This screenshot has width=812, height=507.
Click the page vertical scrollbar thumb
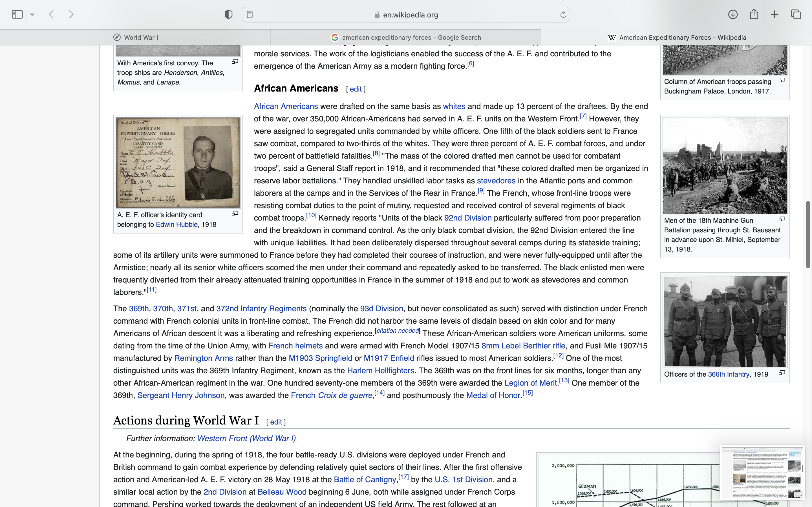[808, 234]
